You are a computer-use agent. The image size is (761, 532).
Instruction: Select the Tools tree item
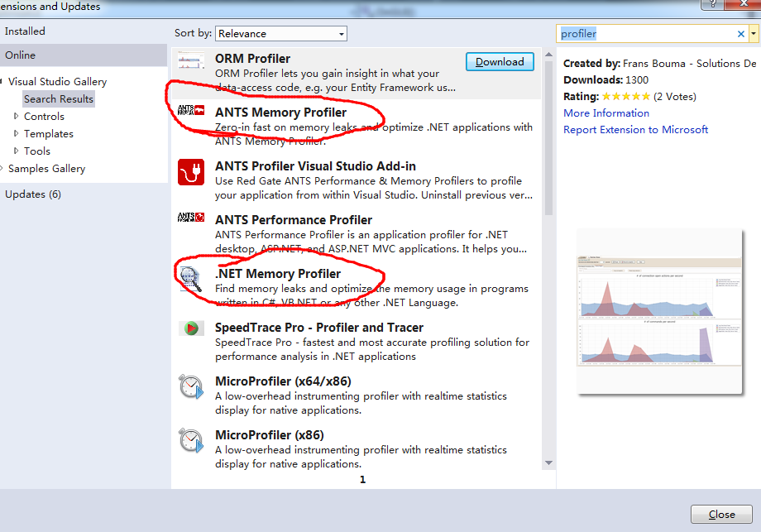[x=37, y=151]
